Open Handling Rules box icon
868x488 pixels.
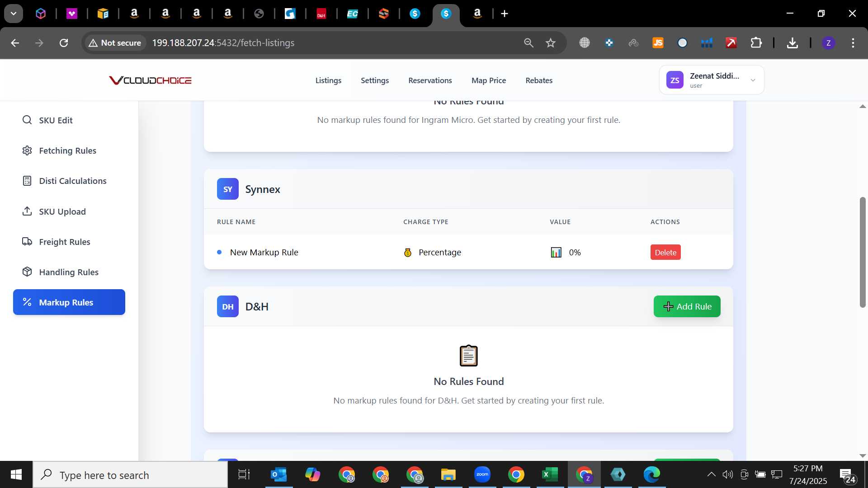point(27,272)
